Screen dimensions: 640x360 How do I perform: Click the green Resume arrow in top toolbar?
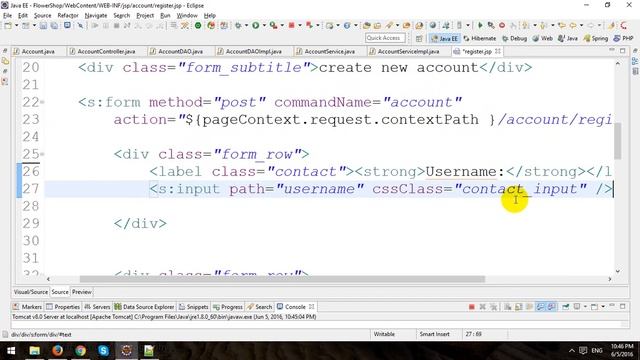[x=480, y=25]
